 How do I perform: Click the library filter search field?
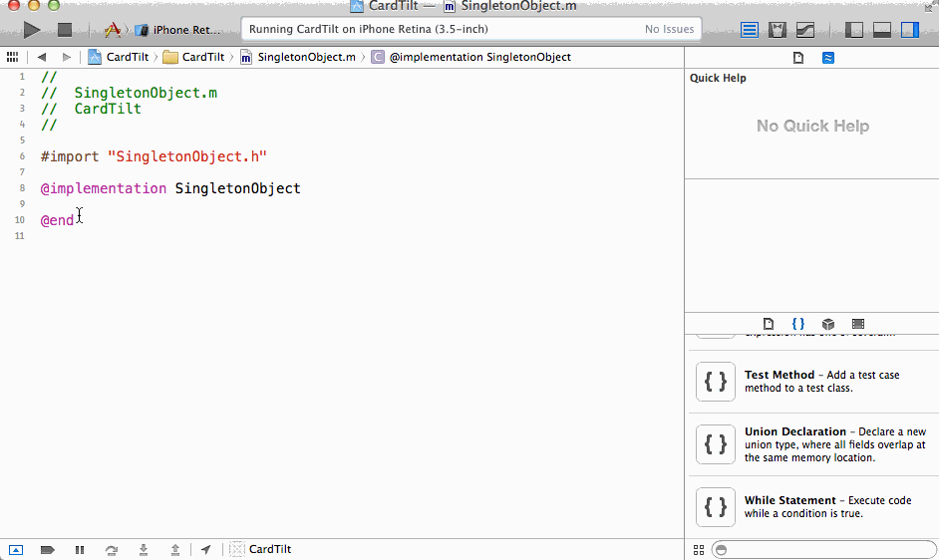point(823,550)
